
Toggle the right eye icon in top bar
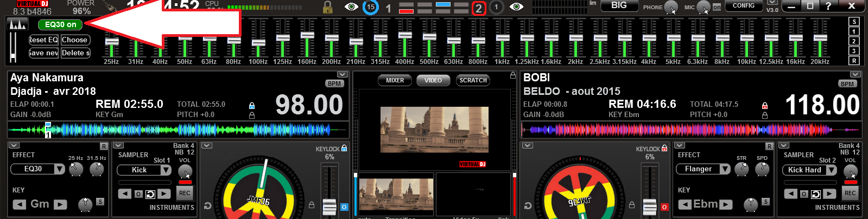[x=516, y=7]
